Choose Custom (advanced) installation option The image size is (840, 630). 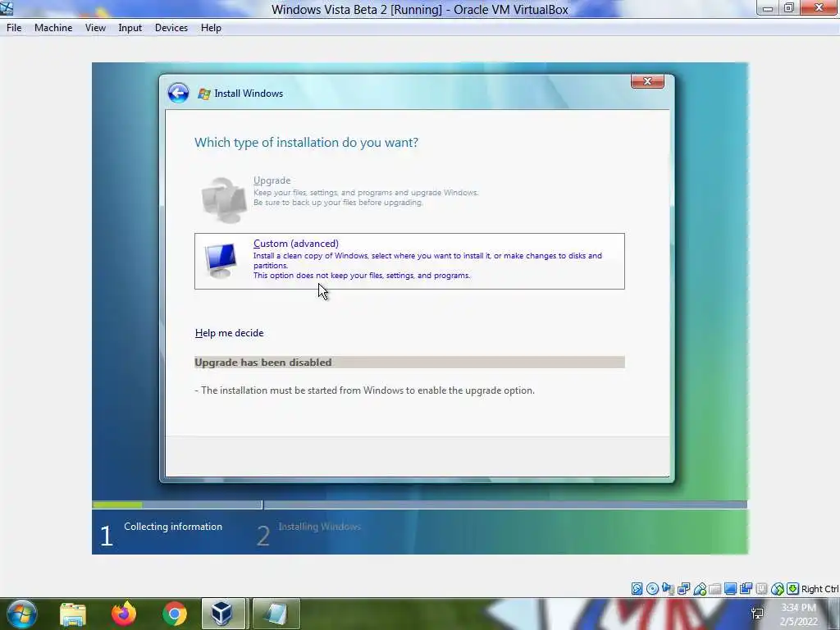pyautogui.click(x=409, y=261)
